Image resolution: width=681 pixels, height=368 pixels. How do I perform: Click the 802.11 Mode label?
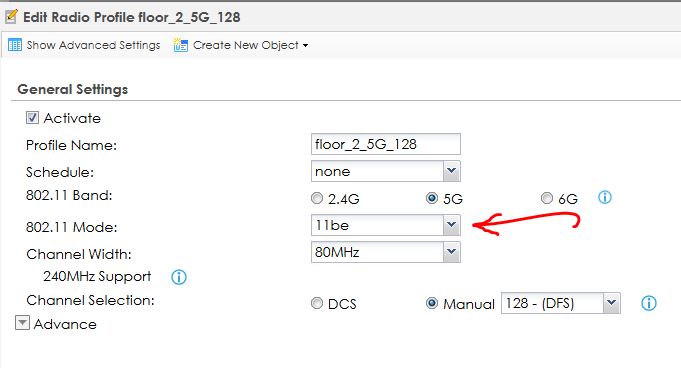72,227
